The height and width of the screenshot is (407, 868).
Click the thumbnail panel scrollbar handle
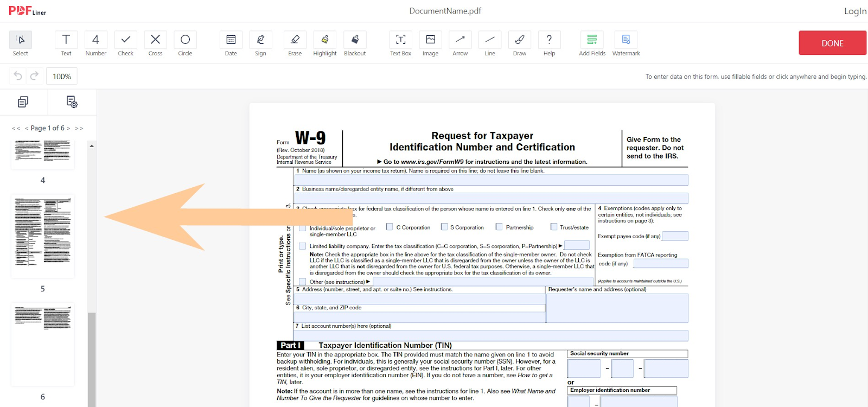(x=92, y=359)
